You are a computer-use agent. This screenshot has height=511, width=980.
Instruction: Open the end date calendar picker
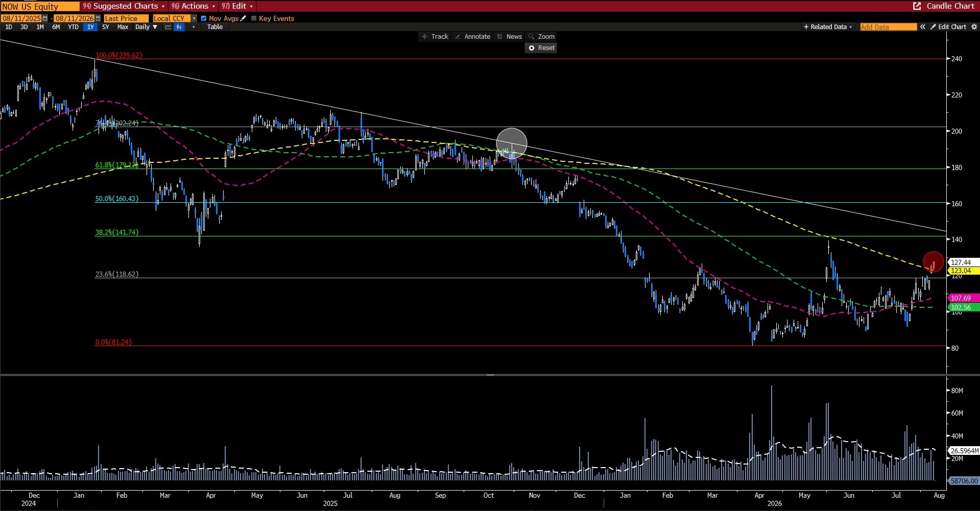(x=98, y=18)
